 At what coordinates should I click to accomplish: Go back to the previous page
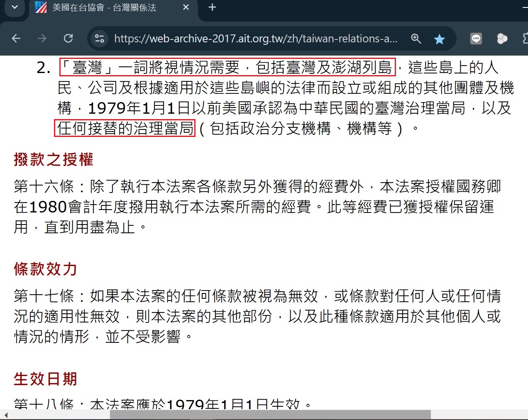pos(16,39)
